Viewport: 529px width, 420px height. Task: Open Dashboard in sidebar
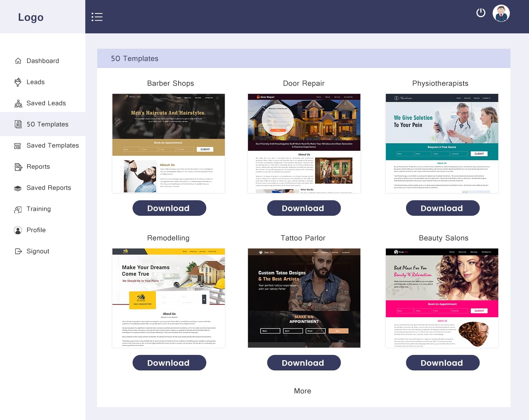[43, 61]
